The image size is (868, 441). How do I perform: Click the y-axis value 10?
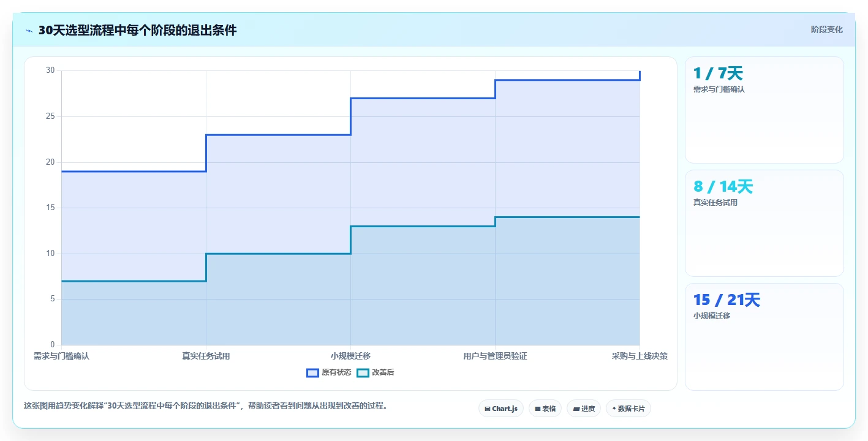[x=50, y=254]
